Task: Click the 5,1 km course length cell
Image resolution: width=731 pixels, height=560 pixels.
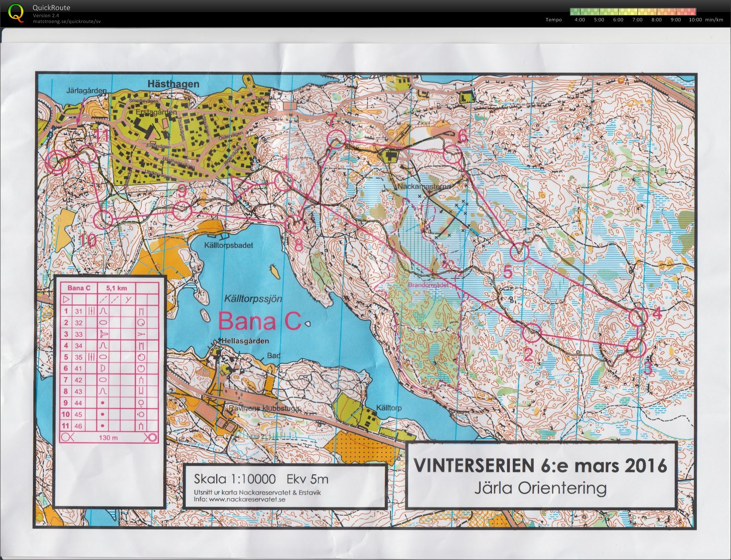Action: pos(116,288)
